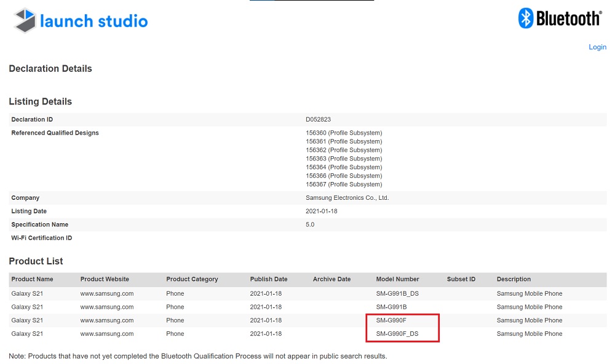The image size is (615, 364).
Task: Click www.samsung.com in the SM-G991B_DS row
Action: [107, 294]
